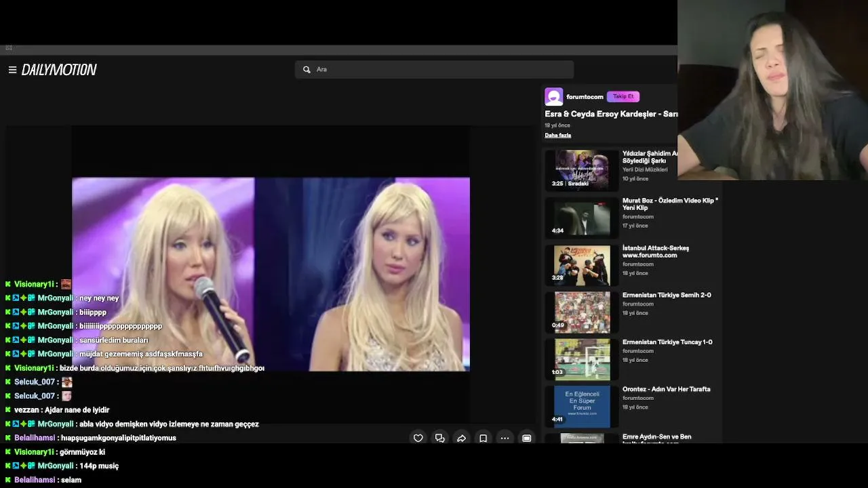The height and width of the screenshot is (488, 868).
Task: Click forumtocom under the Murat Boz video
Action: (638, 217)
